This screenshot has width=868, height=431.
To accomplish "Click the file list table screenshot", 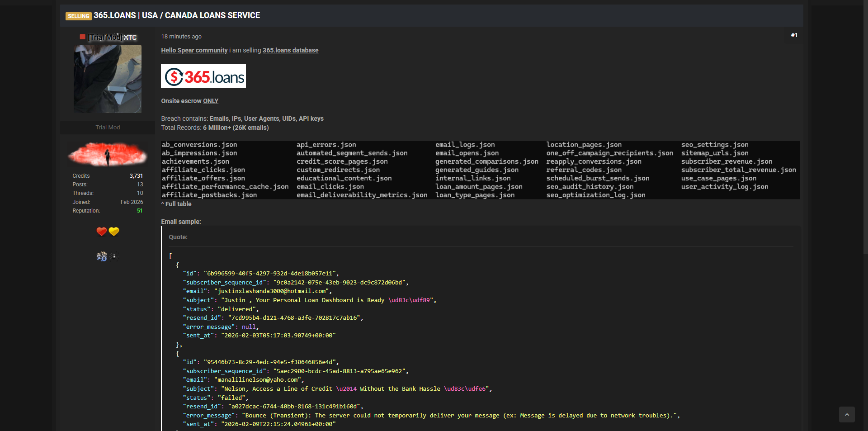I will click(480, 170).
